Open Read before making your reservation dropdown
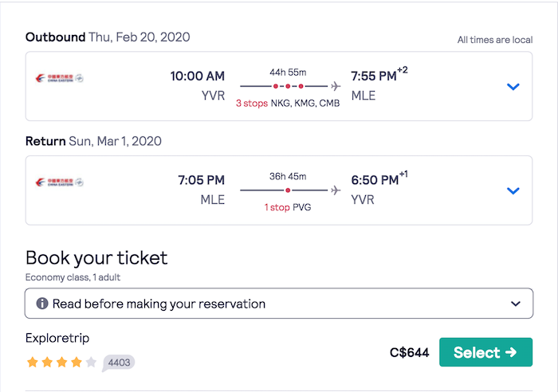The height and width of the screenshot is (392, 558). tap(279, 304)
